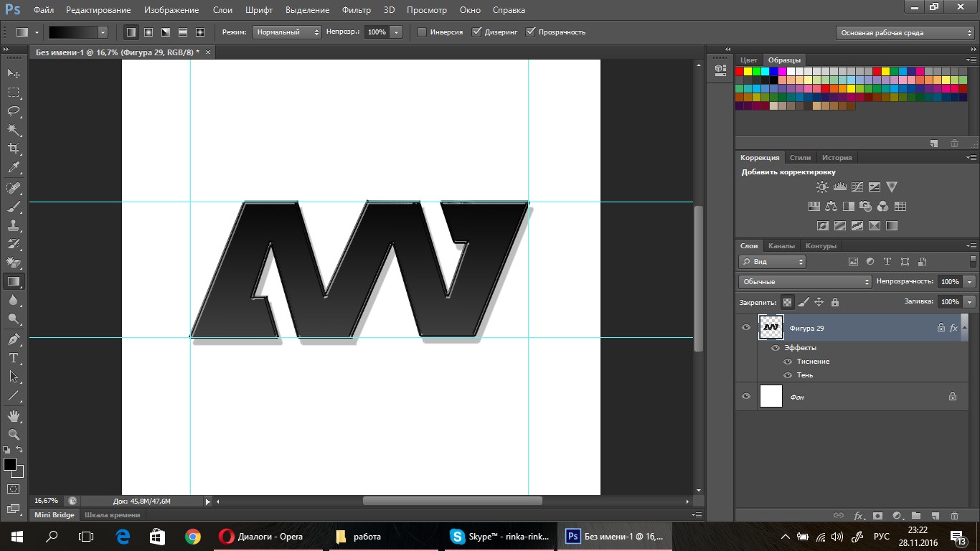Select the Path Selection arrow tool
This screenshot has height=551, width=980.
[x=14, y=377]
